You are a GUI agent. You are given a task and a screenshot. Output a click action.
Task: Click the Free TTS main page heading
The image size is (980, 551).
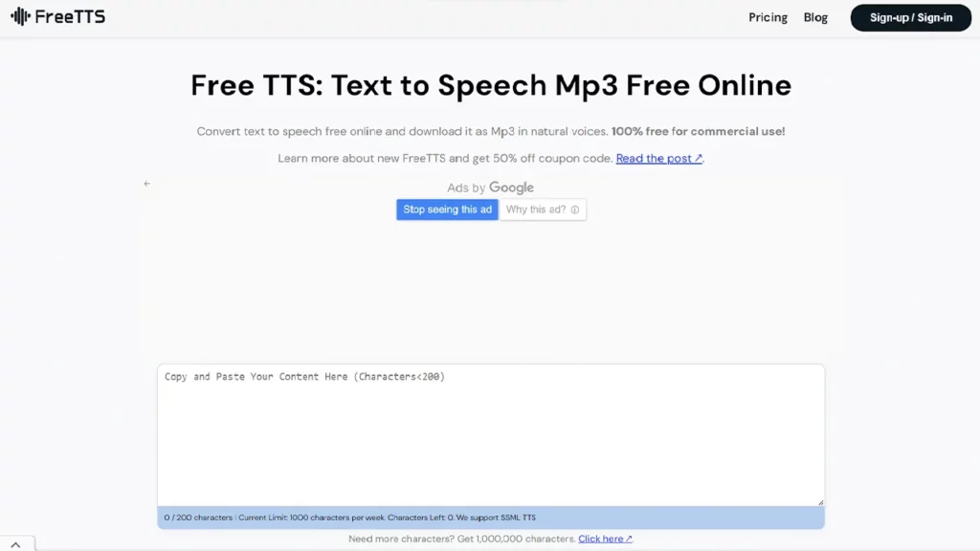pyautogui.click(x=490, y=85)
